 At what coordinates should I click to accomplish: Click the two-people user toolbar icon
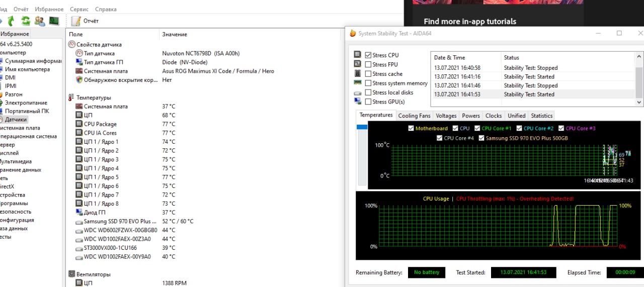coord(40,21)
